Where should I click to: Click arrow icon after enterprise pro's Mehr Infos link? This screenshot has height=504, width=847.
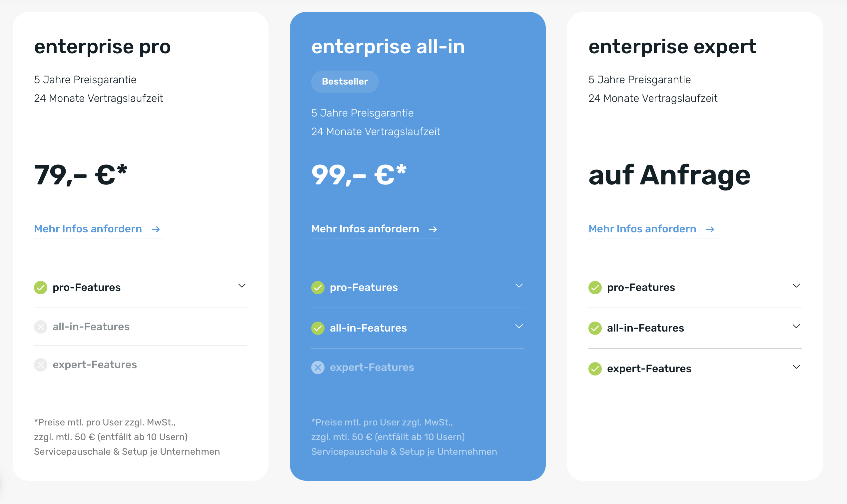(x=156, y=230)
